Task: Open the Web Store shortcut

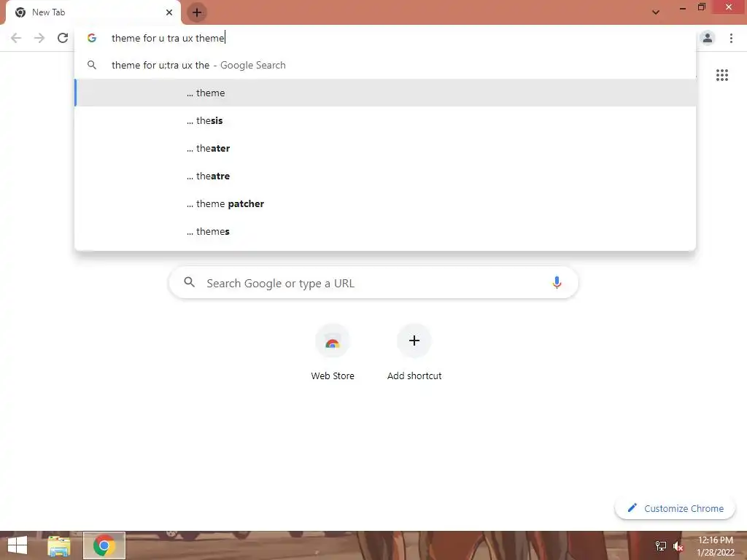Action: click(x=333, y=352)
